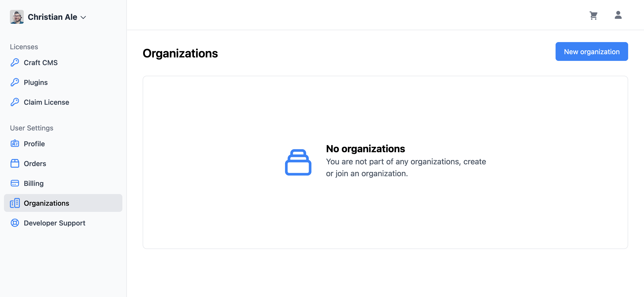The image size is (644, 297).
Task: Click the New organization button
Action: coord(591,51)
